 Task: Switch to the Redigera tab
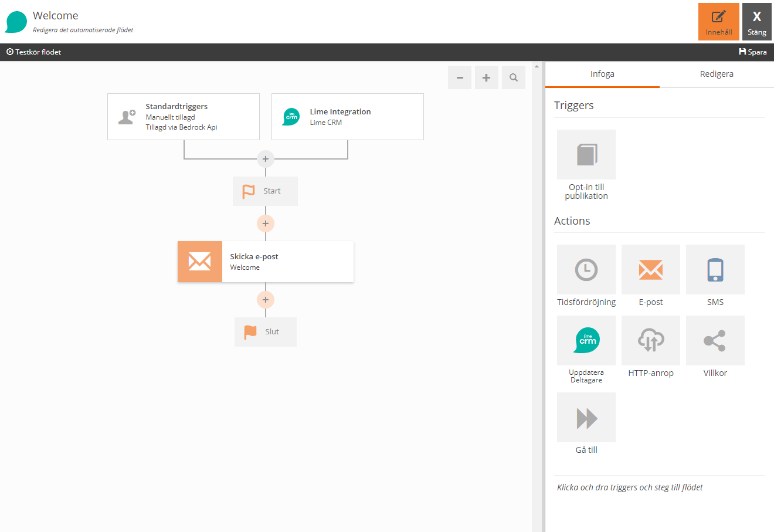[717, 74]
